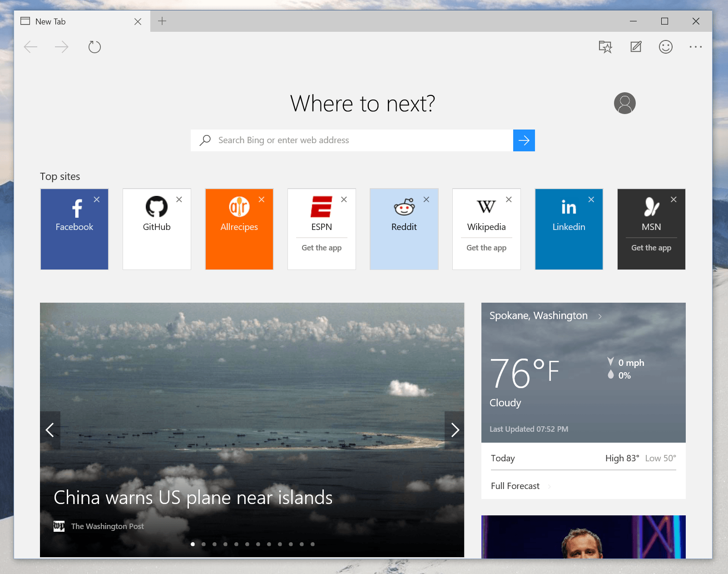This screenshot has width=728, height=574.
Task: Go back to the previous page
Action: point(30,47)
